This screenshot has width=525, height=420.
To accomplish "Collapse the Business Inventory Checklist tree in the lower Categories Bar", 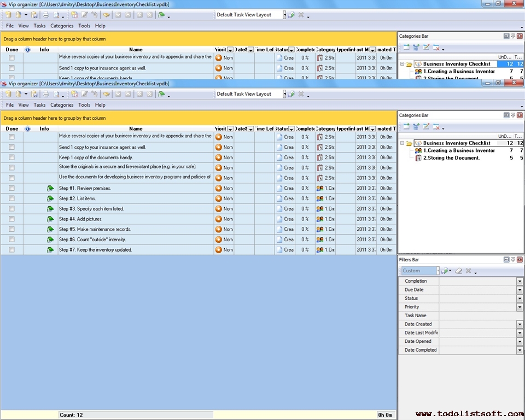I will pos(402,143).
